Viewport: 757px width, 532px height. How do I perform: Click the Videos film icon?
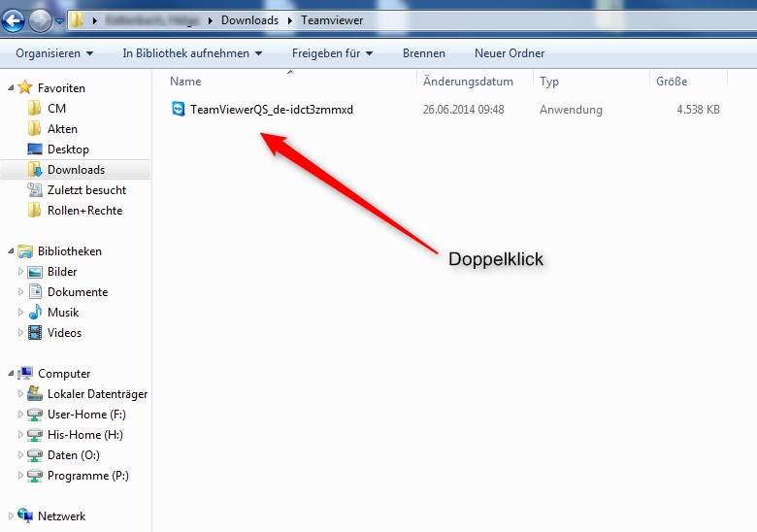pos(35,333)
